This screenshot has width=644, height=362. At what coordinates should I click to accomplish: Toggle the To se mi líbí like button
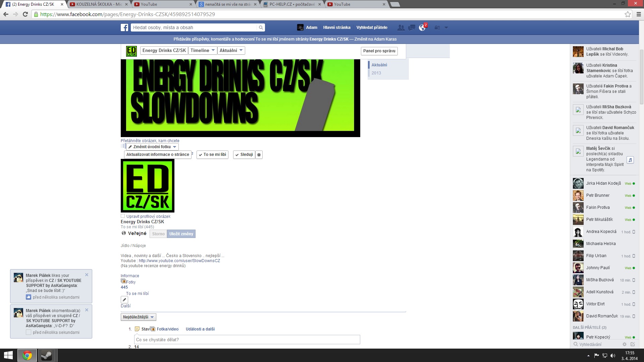click(212, 155)
